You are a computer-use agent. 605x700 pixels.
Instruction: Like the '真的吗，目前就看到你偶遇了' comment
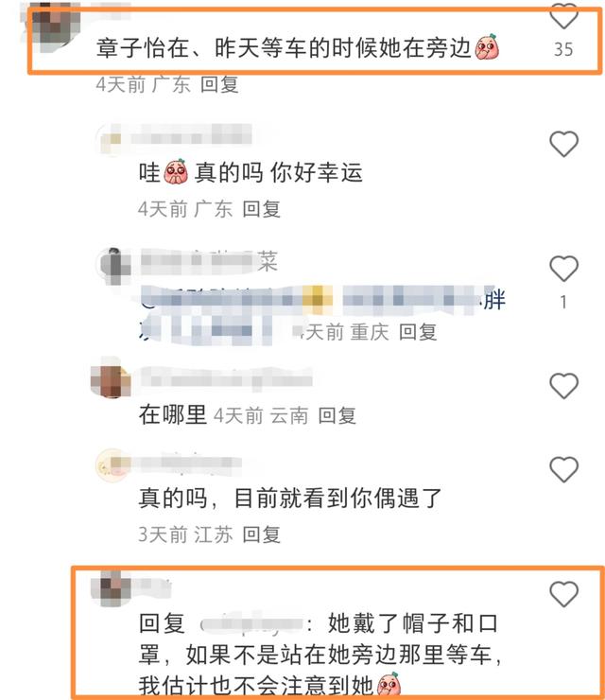[x=563, y=469]
